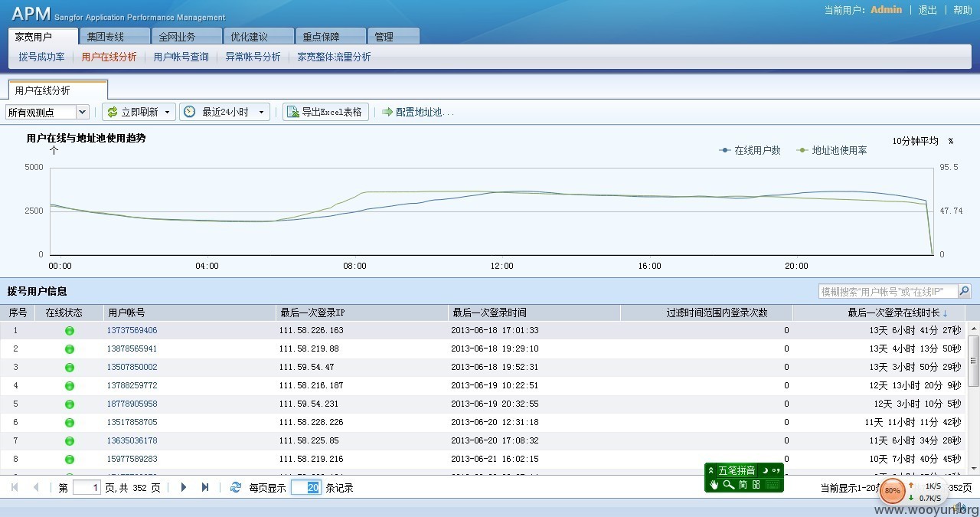This screenshot has width=980, height=517.
Task: Open user account 13878565941
Action: pyautogui.click(x=132, y=348)
